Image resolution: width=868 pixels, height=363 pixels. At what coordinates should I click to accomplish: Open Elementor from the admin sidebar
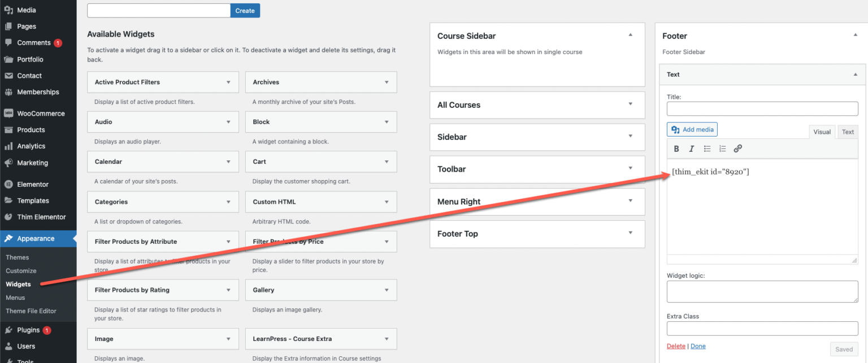pyautogui.click(x=31, y=184)
